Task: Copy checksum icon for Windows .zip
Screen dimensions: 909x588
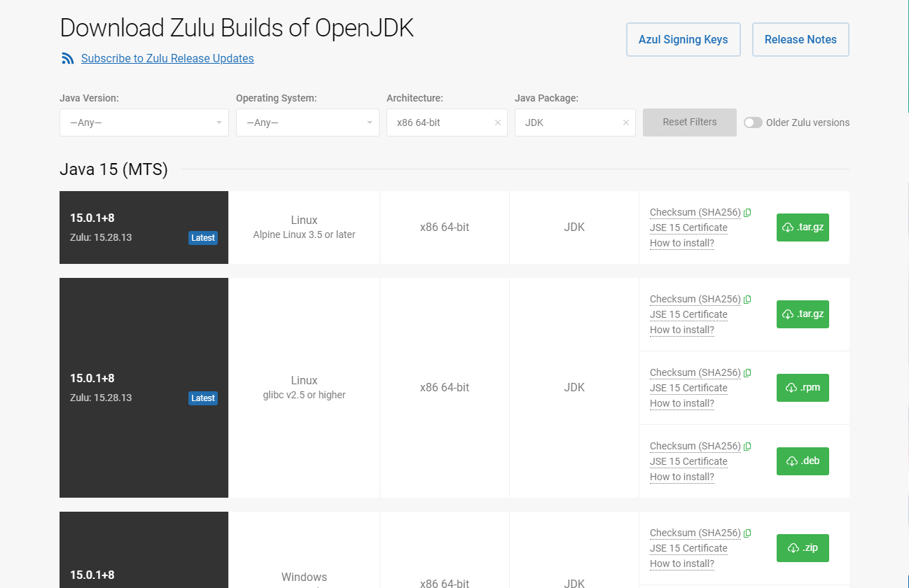Action: point(747,533)
